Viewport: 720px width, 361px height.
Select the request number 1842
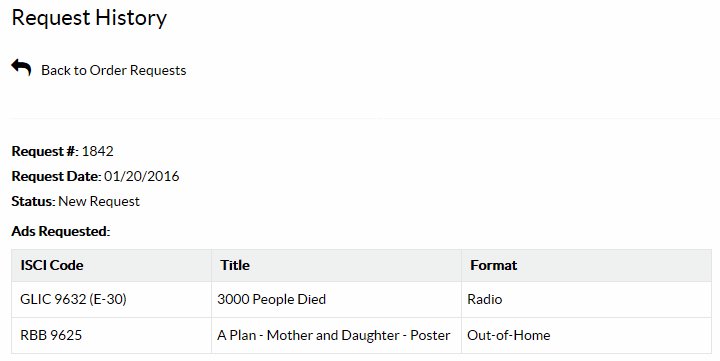click(x=97, y=151)
